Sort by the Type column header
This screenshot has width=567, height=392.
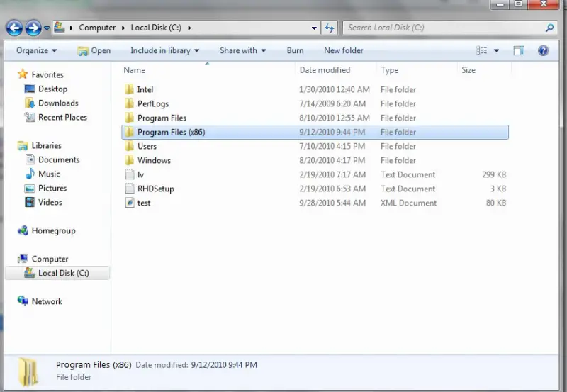tap(389, 70)
